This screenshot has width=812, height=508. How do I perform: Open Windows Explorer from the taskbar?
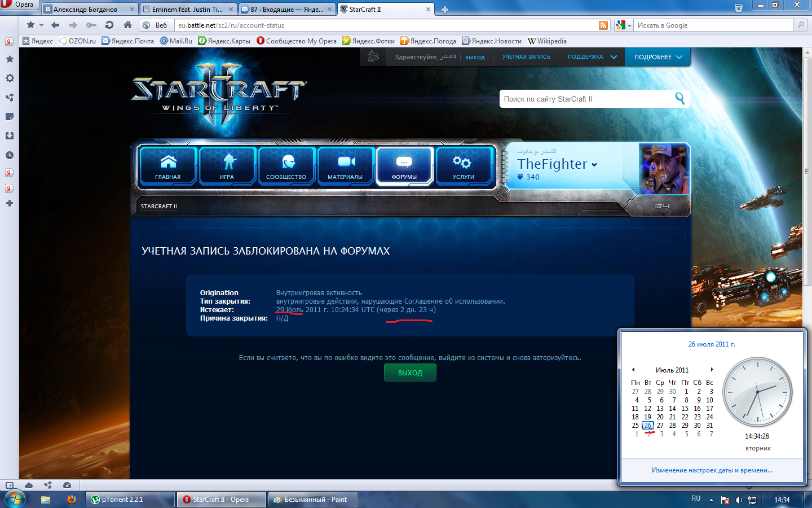[46, 500]
